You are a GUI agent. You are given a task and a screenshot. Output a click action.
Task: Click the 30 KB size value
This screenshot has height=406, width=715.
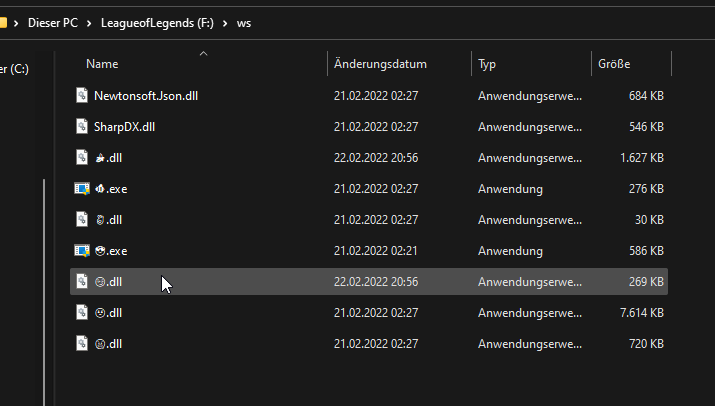pyautogui.click(x=649, y=220)
